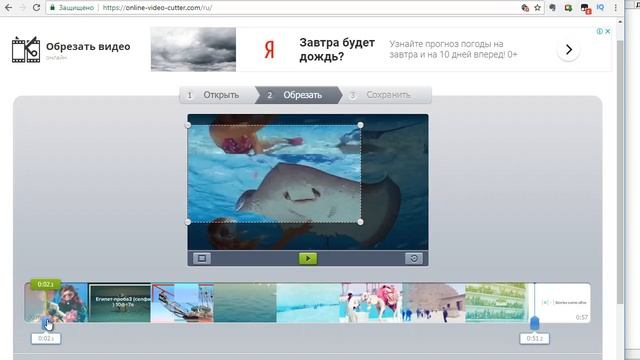Viewport: 640px width, 360px height.
Task: Open the browser three-dot menu
Action: click(x=616, y=7)
